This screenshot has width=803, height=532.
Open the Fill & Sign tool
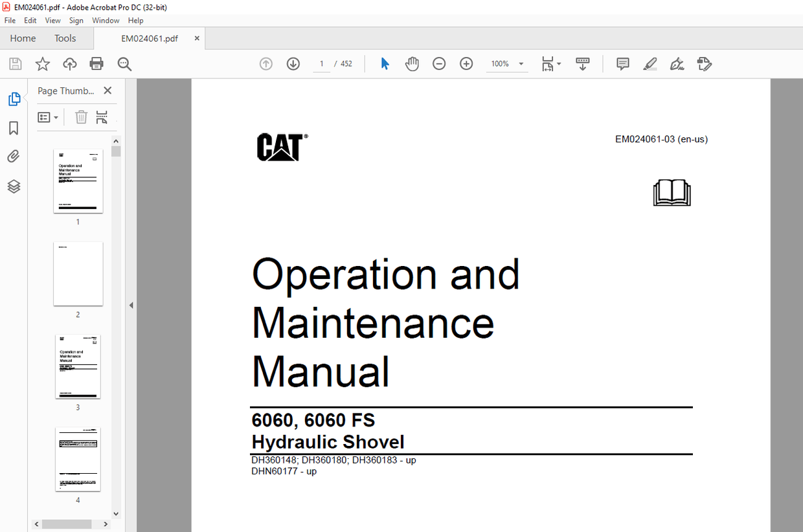coord(677,63)
